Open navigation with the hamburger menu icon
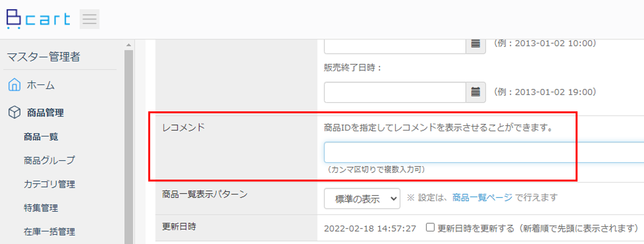Image resolution: width=644 pixels, height=244 pixels. coord(89,19)
